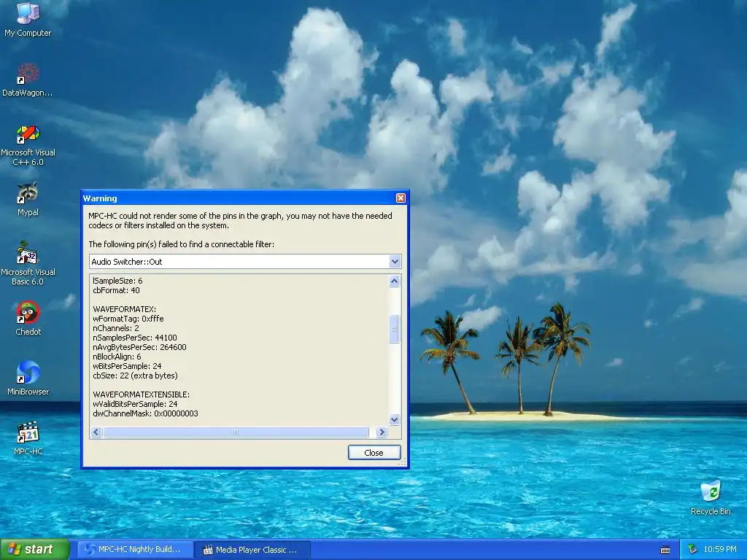Click the nSamplesPerSec: 44100 line
Viewport: 747px width, 560px height.
[x=135, y=338]
